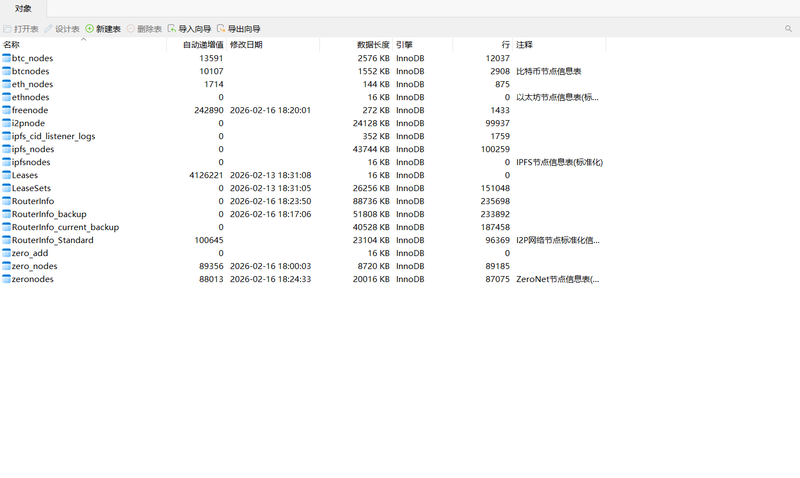Click the zero_nodes table name
The height and width of the screenshot is (478, 800).
point(35,267)
